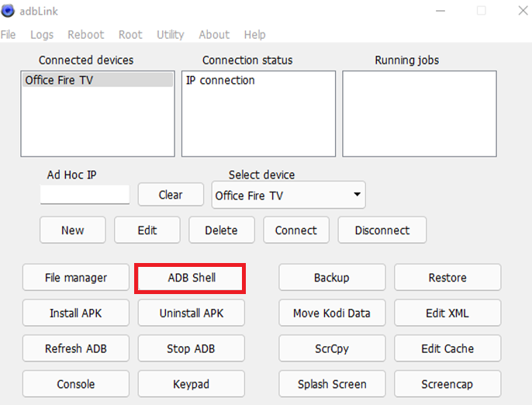The width and height of the screenshot is (532, 405).
Task: Click the New device button
Action: click(x=73, y=230)
